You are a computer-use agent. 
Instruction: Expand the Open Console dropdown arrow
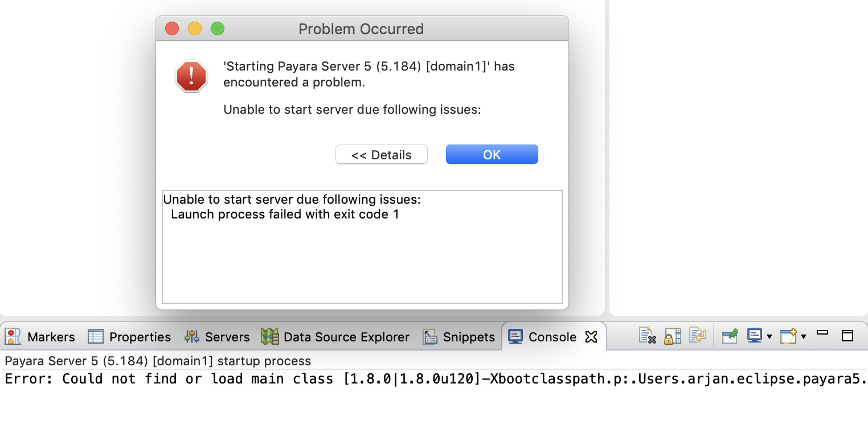[804, 336]
